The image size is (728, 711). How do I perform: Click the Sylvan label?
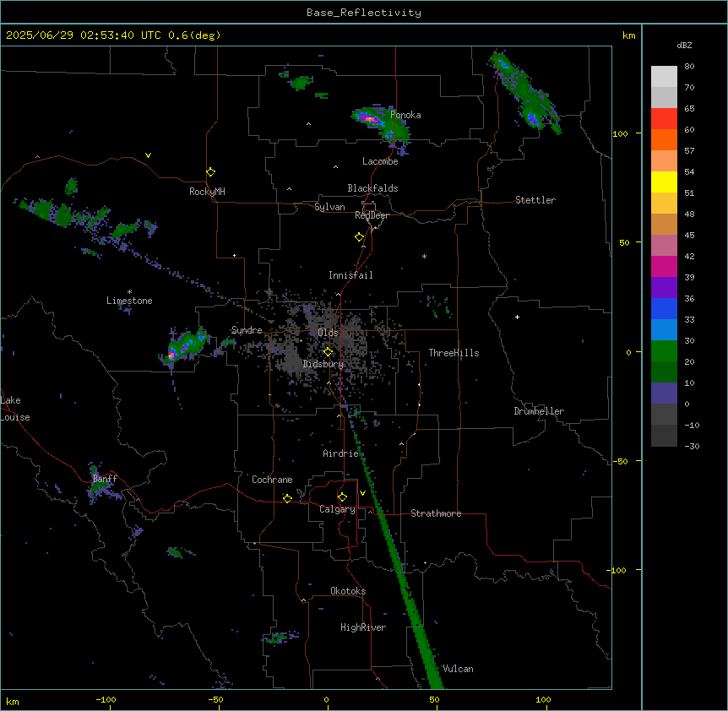(329, 207)
